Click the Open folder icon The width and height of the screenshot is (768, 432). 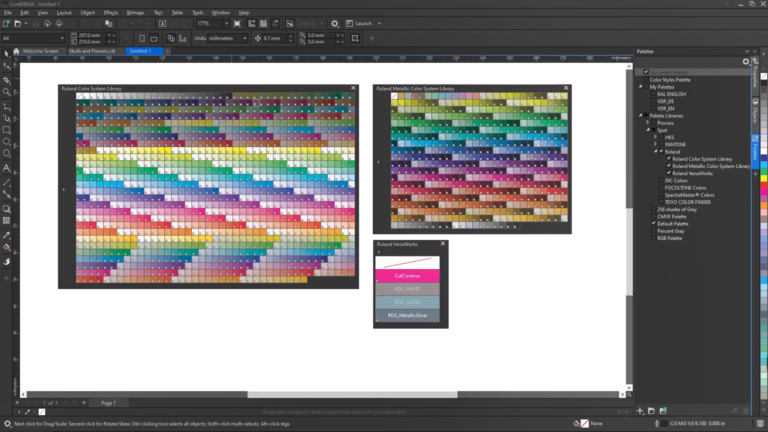18,24
